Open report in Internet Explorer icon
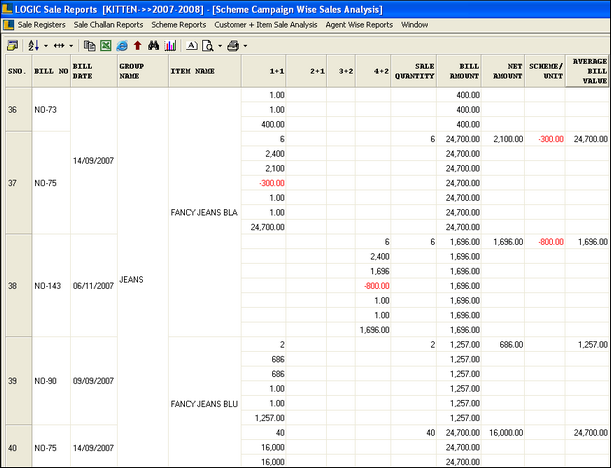This screenshot has height=468, width=611. click(122, 46)
